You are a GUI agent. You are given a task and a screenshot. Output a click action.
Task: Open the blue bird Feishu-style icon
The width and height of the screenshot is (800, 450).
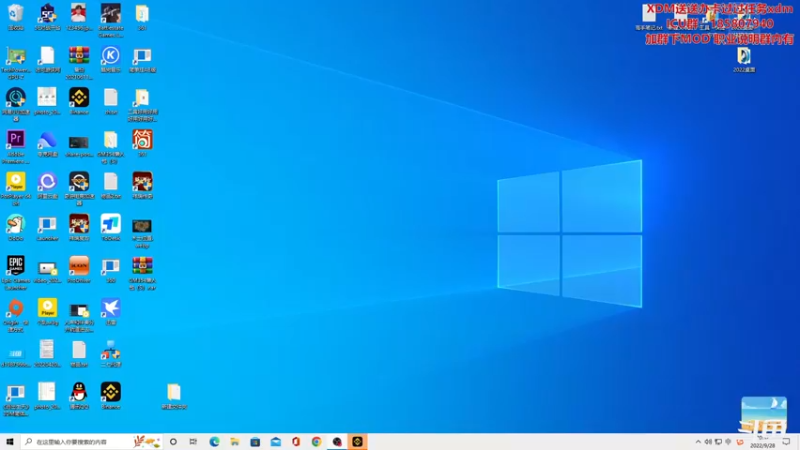[x=111, y=308]
